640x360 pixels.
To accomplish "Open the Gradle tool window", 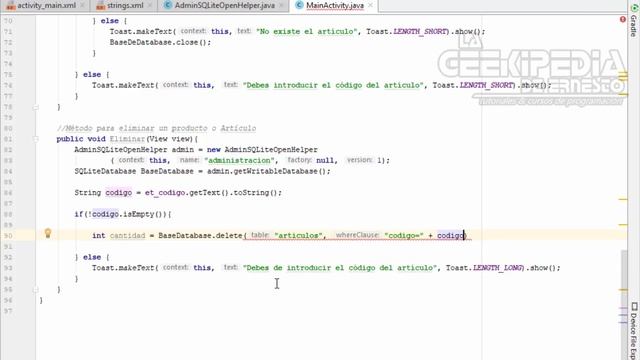I will [634, 20].
